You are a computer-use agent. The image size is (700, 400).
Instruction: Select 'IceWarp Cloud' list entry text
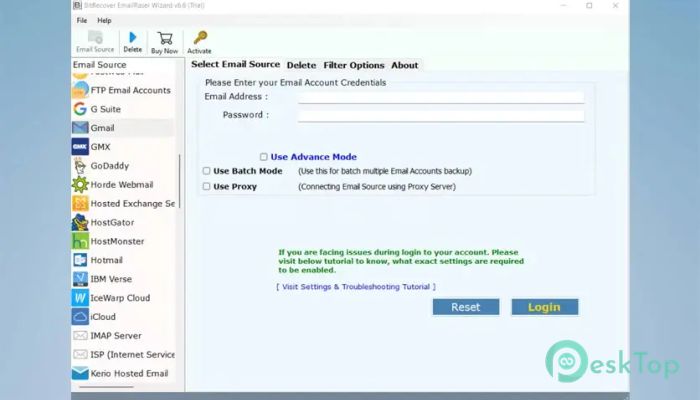click(x=120, y=298)
